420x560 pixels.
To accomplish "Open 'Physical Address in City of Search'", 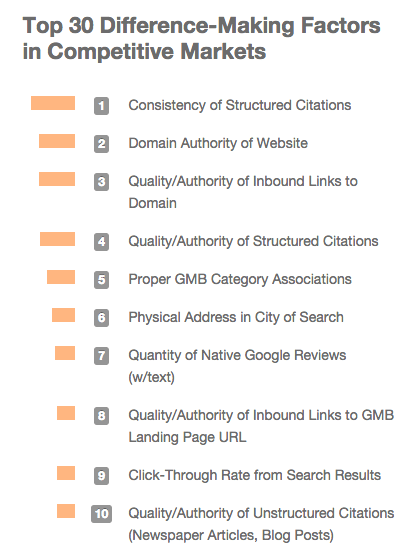I will pyautogui.click(x=236, y=318).
